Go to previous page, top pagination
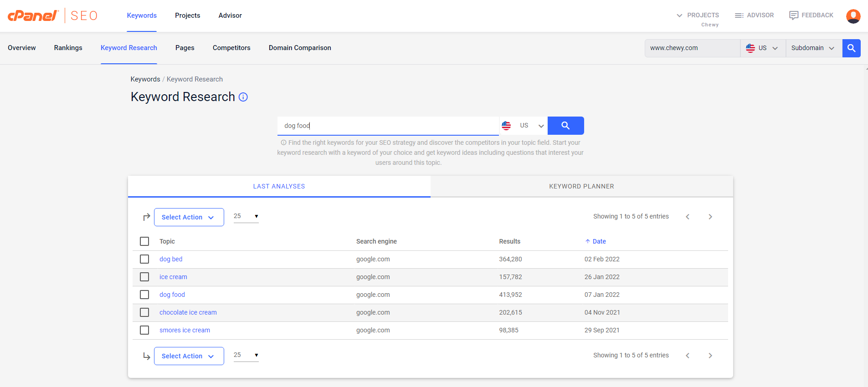 pyautogui.click(x=688, y=217)
